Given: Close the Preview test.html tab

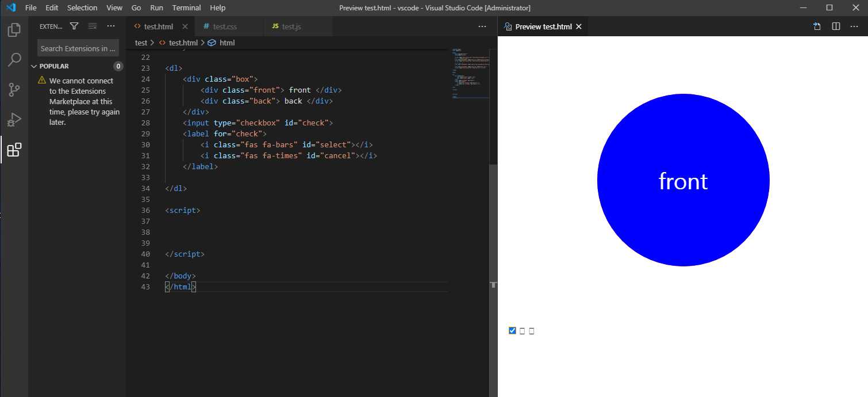Looking at the screenshot, I should 579,26.
